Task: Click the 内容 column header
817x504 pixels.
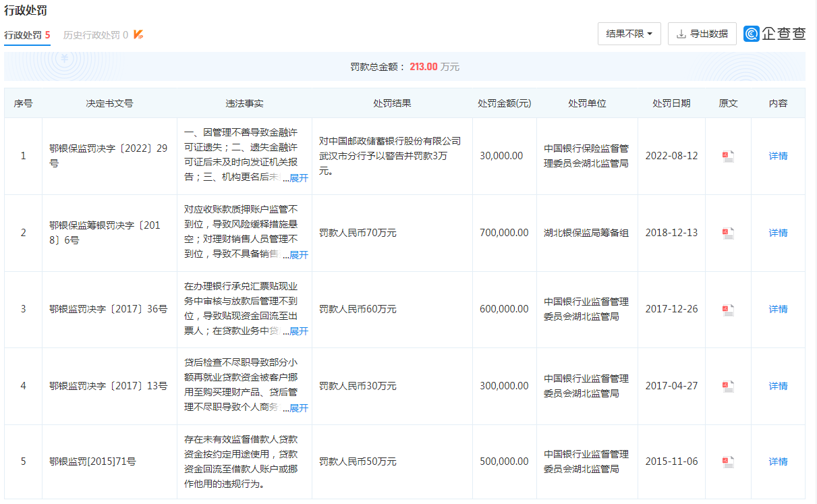Action: click(778, 104)
